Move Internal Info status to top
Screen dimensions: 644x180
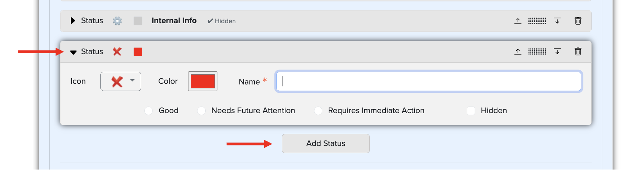pyautogui.click(x=518, y=21)
